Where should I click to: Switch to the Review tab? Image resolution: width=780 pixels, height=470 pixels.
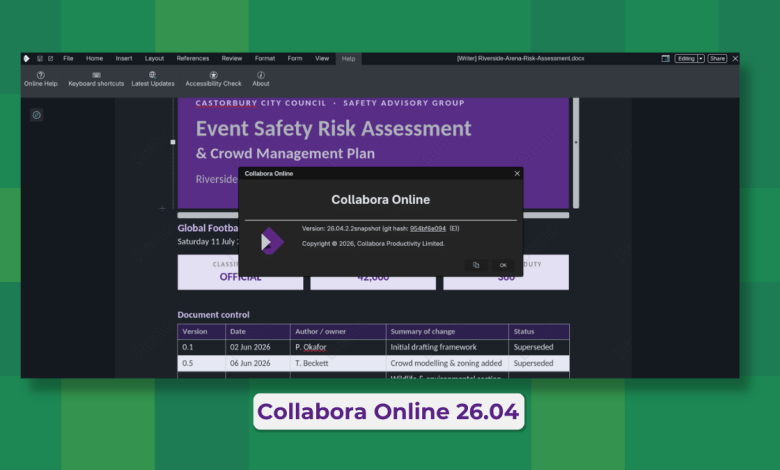tap(232, 59)
